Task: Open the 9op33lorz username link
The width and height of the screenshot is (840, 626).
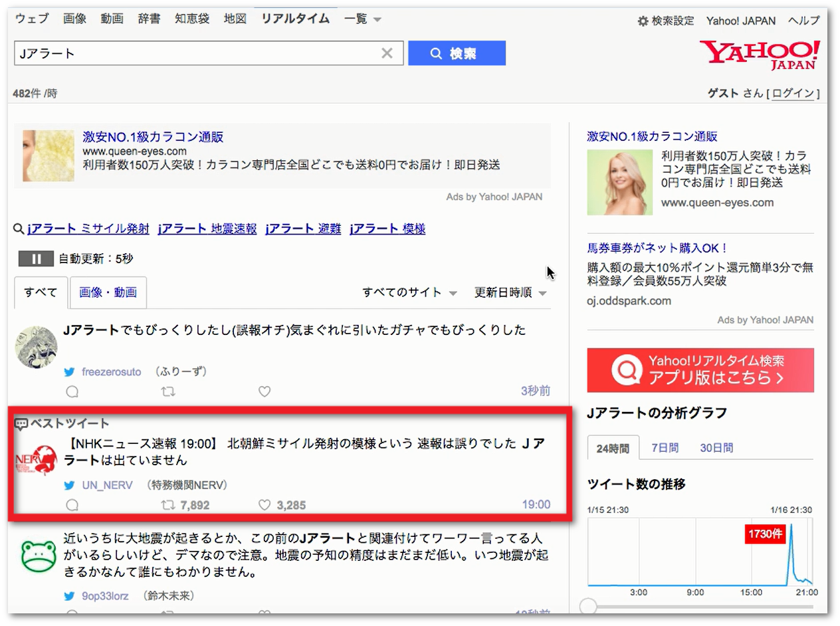Action: 105,596
